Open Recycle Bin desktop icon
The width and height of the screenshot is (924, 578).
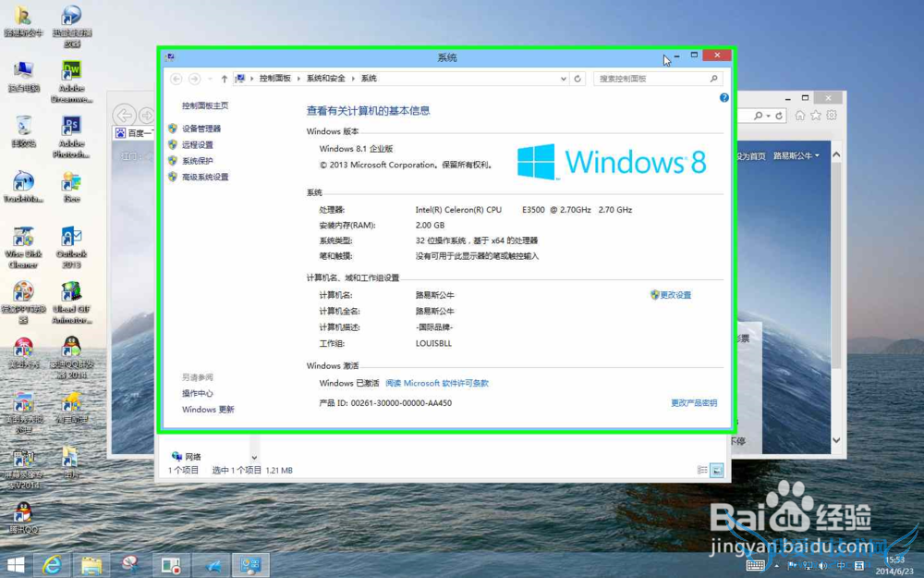point(24,131)
